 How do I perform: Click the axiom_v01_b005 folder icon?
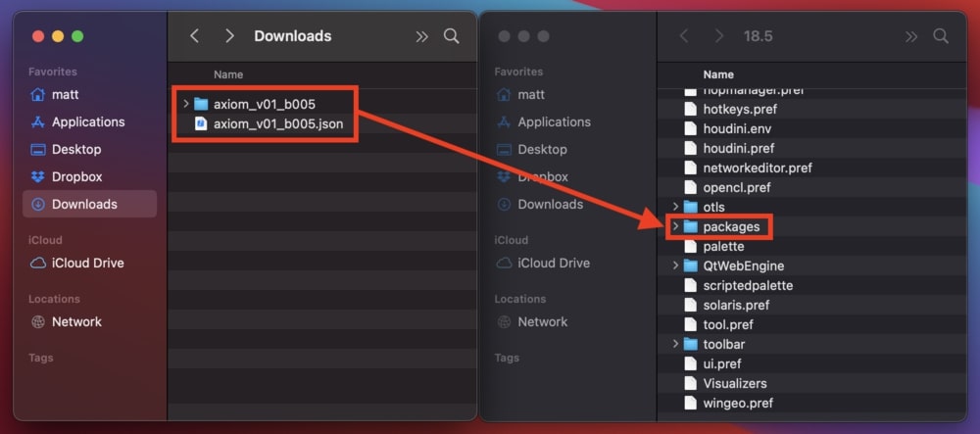(201, 104)
